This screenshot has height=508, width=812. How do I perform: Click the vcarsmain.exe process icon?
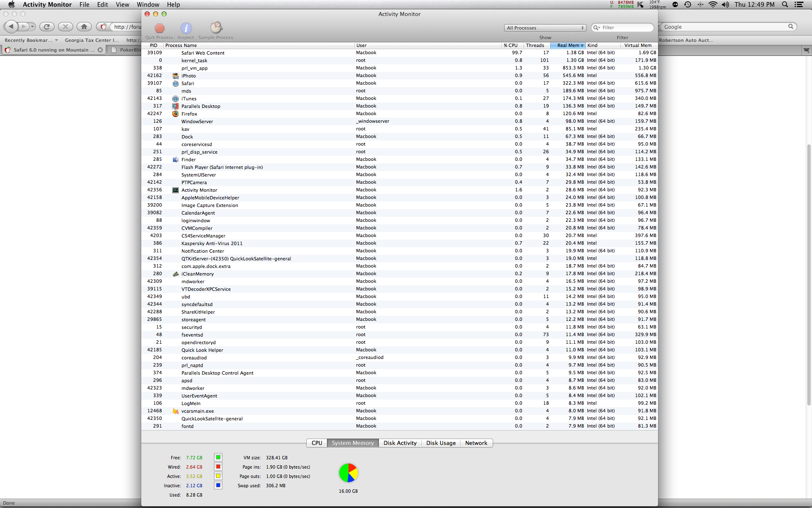click(x=176, y=411)
